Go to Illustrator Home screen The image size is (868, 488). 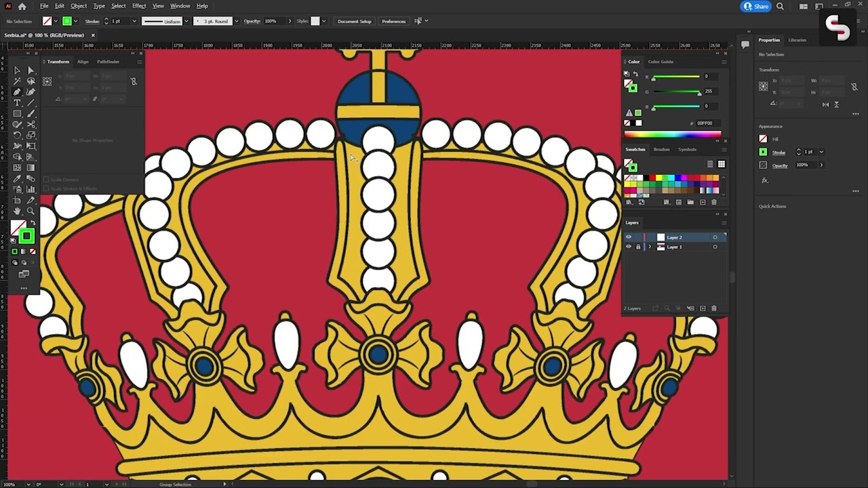pyautogui.click(x=22, y=6)
